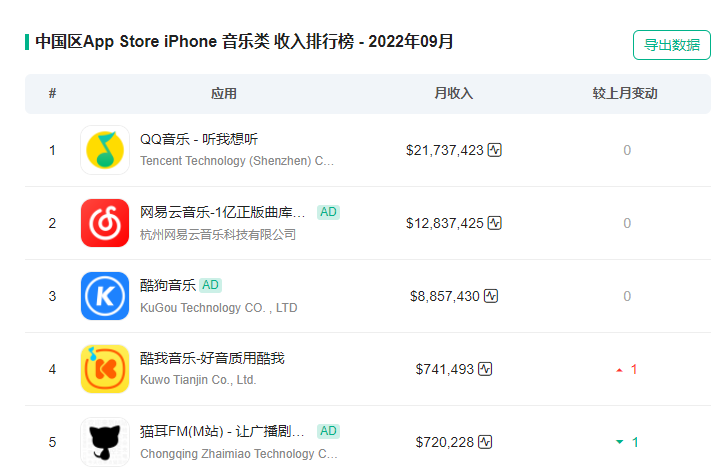723x470 pixels.
Task: View trend chart icon beside $741,493
Action: [485, 369]
